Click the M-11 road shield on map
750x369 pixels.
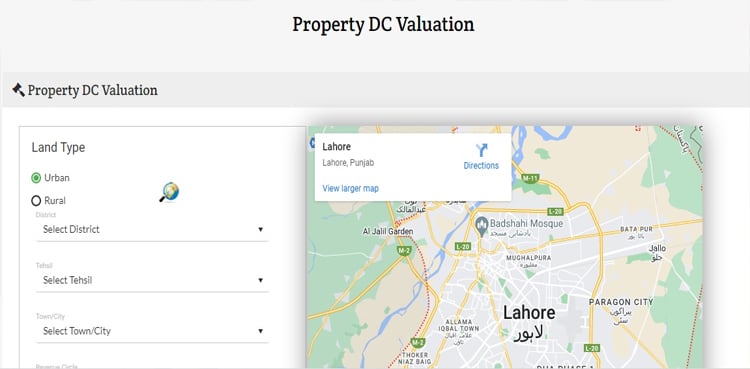point(530,178)
